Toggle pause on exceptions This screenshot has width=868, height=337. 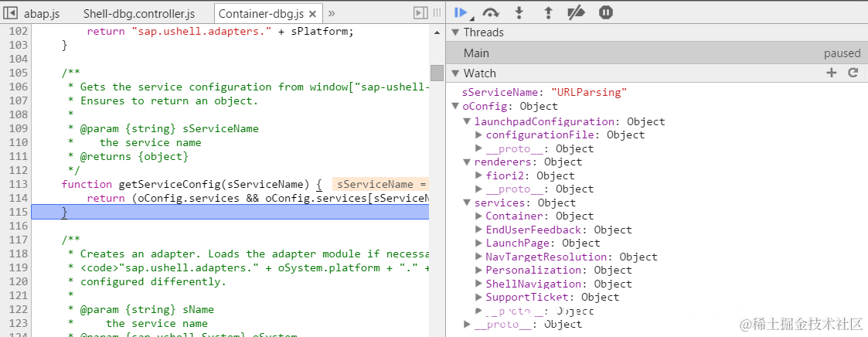click(606, 12)
